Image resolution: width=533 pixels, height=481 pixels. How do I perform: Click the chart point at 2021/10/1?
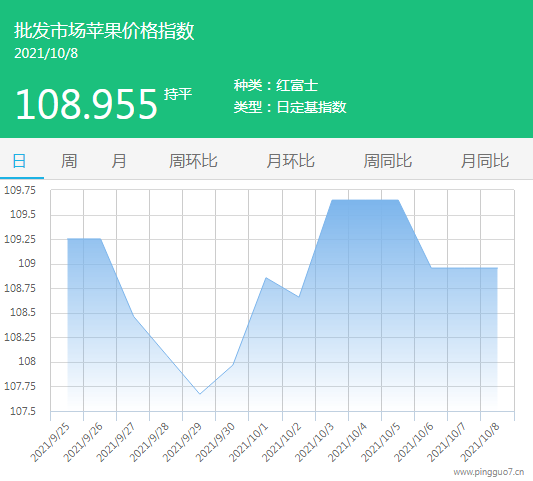click(266, 278)
